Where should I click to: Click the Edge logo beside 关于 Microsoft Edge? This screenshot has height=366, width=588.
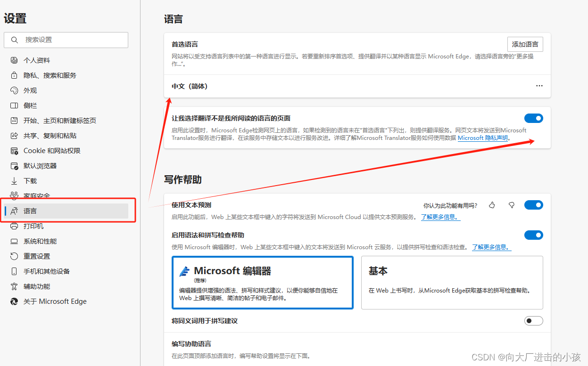coord(14,301)
